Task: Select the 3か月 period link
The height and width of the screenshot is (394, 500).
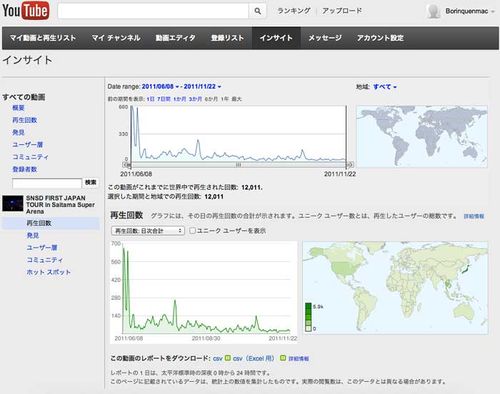Action: click(x=195, y=99)
